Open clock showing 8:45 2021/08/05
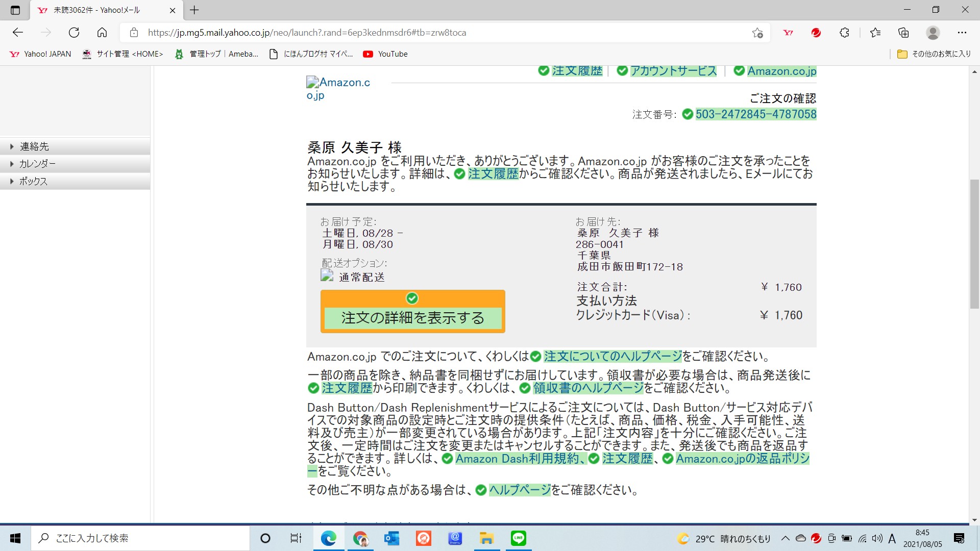Screen dimensions: 980x551 click(923, 538)
